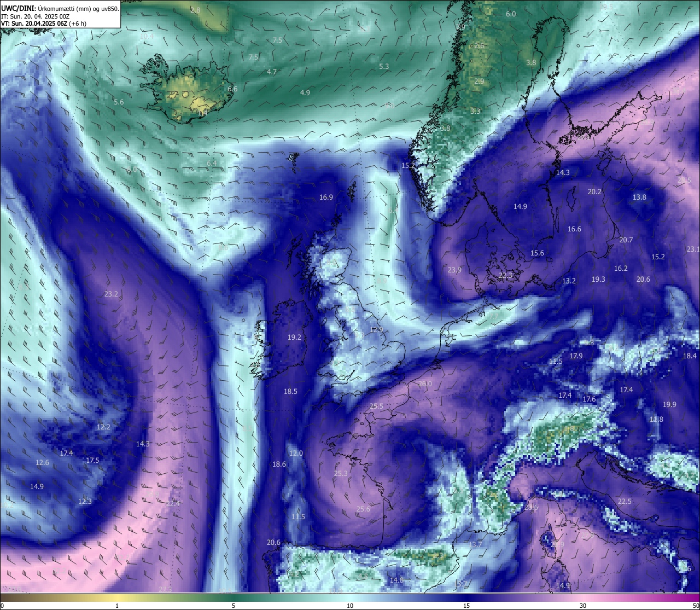
Task: Click the 6.6 value on Iceland's east coast
Action: [232, 89]
